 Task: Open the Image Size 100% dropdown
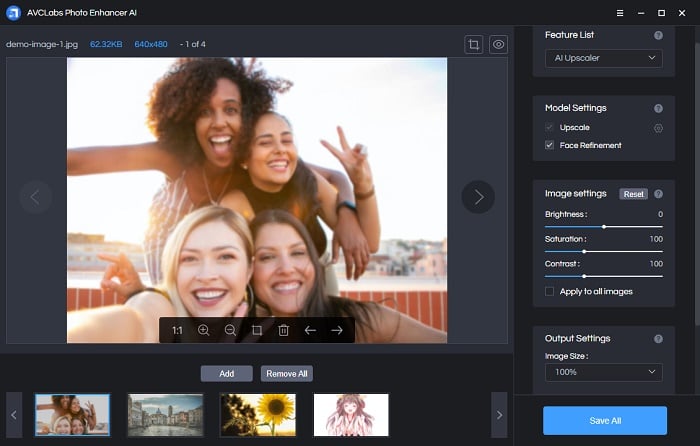tap(604, 372)
